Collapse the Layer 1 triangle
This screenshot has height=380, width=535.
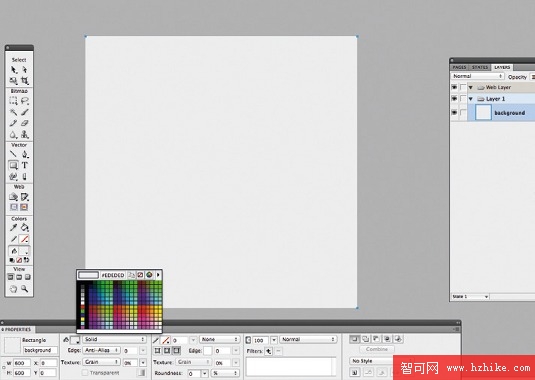point(471,99)
